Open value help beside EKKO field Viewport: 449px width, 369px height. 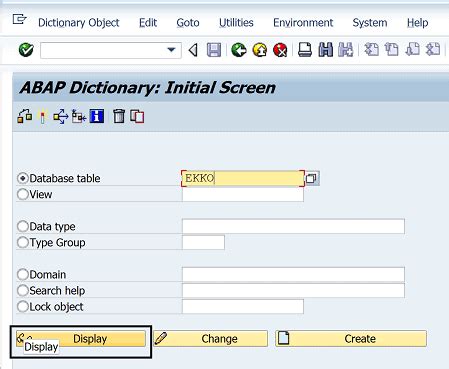(x=312, y=178)
